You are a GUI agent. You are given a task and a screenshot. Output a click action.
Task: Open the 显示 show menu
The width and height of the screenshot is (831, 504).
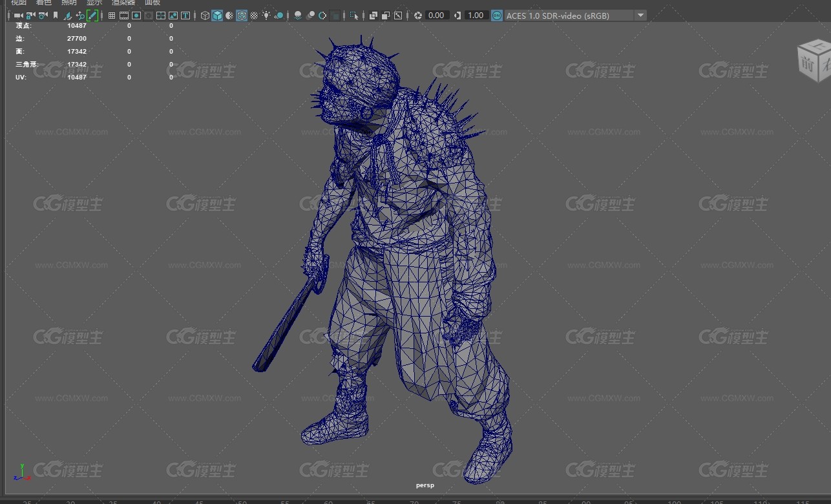(94, 3)
